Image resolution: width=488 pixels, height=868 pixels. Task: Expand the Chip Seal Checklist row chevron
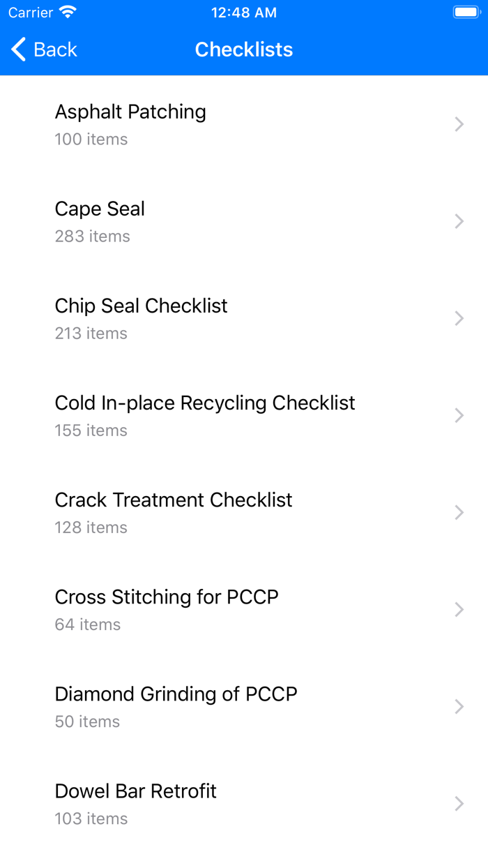click(x=459, y=318)
